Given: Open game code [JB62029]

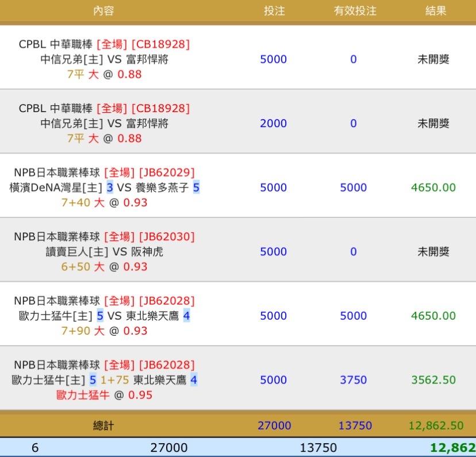Looking at the screenshot, I should (x=167, y=172).
